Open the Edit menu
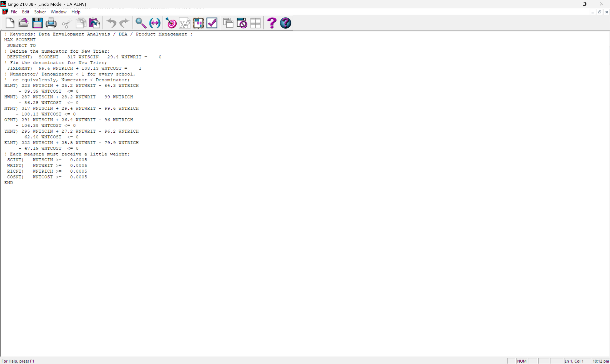The height and width of the screenshot is (364, 610). click(x=25, y=12)
